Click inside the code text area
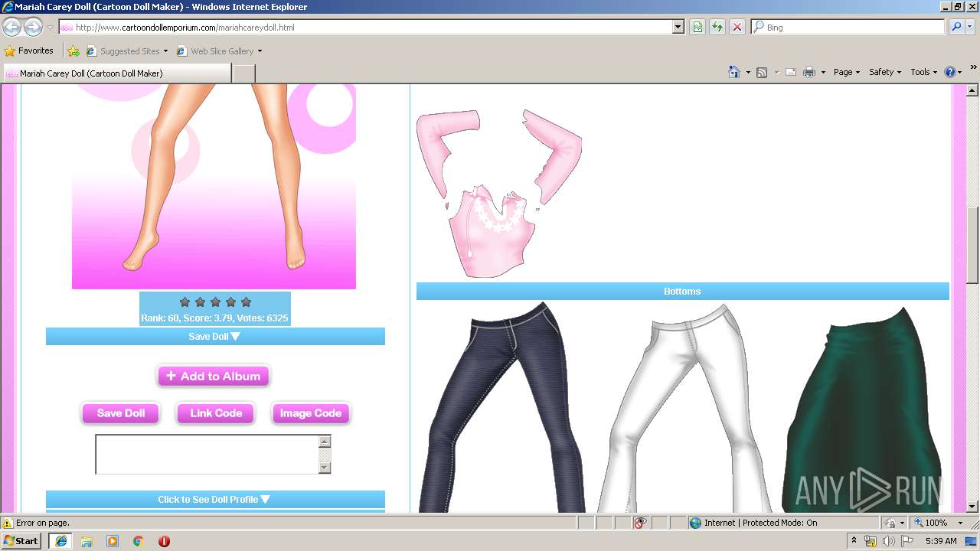The height and width of the screenshot is (551, 980). click(207, 455)
